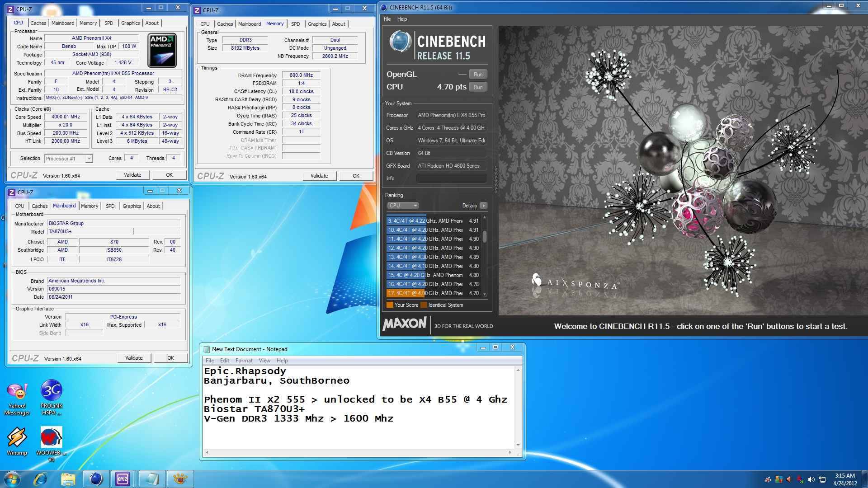Click the Cinebench title bar icon

(384, 7)
